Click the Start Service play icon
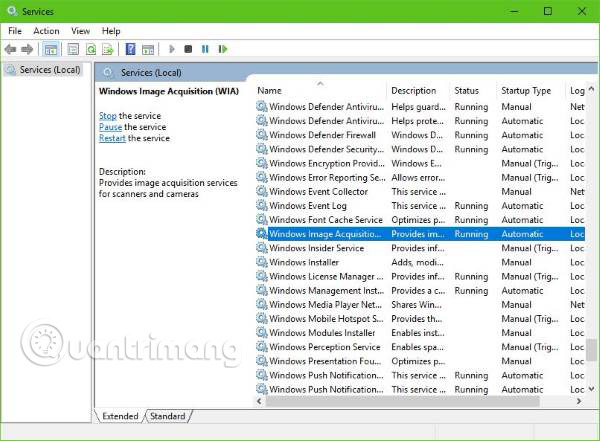The image size is (600, 441). tap(171, 49)
